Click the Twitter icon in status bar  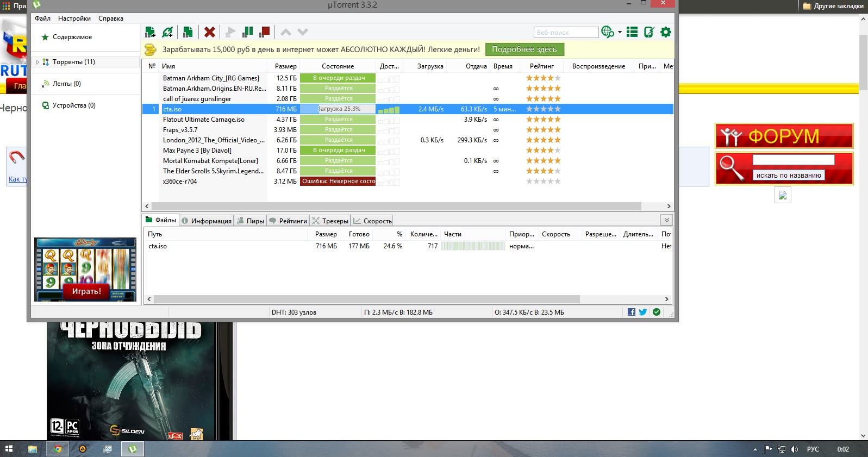[x=643, y=312]
